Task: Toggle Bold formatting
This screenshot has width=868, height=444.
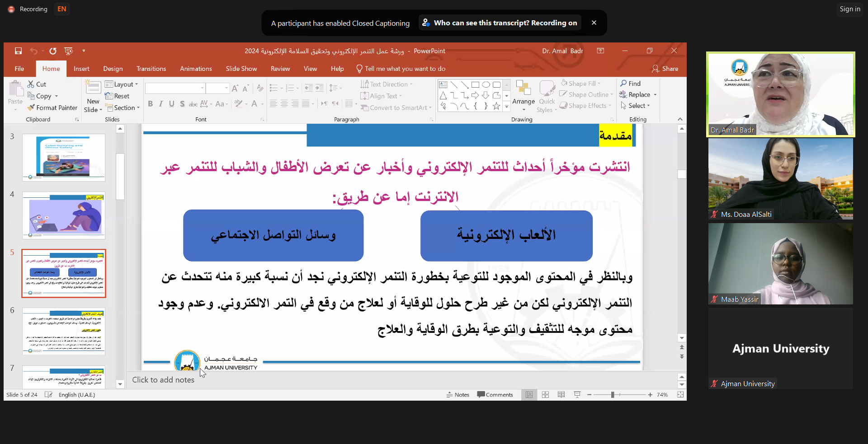Action: 150,104
